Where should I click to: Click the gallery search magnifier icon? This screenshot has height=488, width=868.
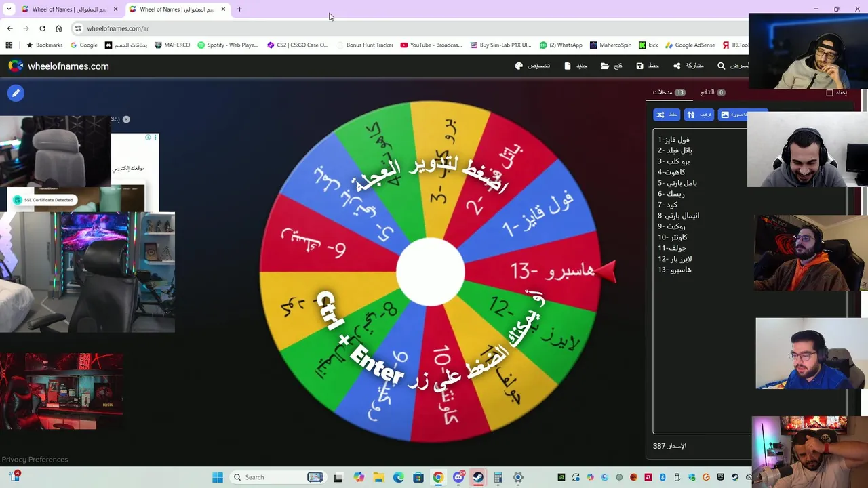click(722, 66)
